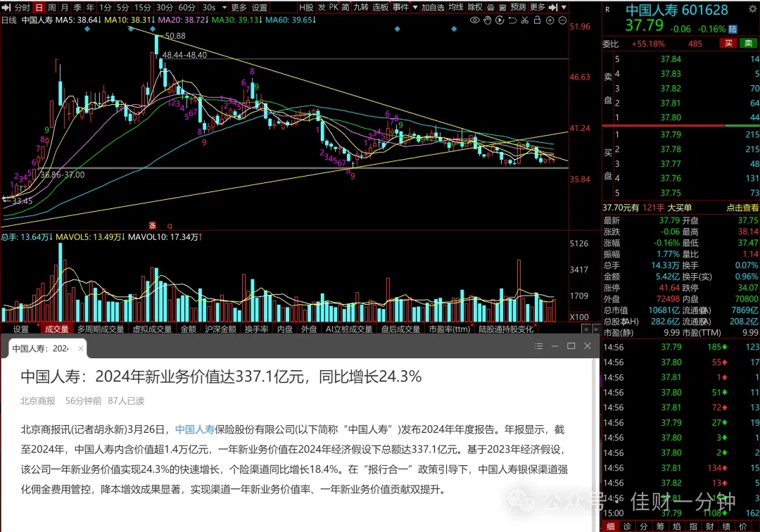760x532 pixels.
Task: Click the PK compare button
Action: [334, 7]
